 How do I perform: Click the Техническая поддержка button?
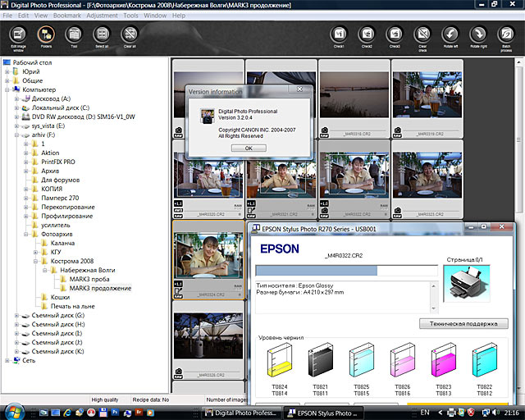tap(463, 324)
